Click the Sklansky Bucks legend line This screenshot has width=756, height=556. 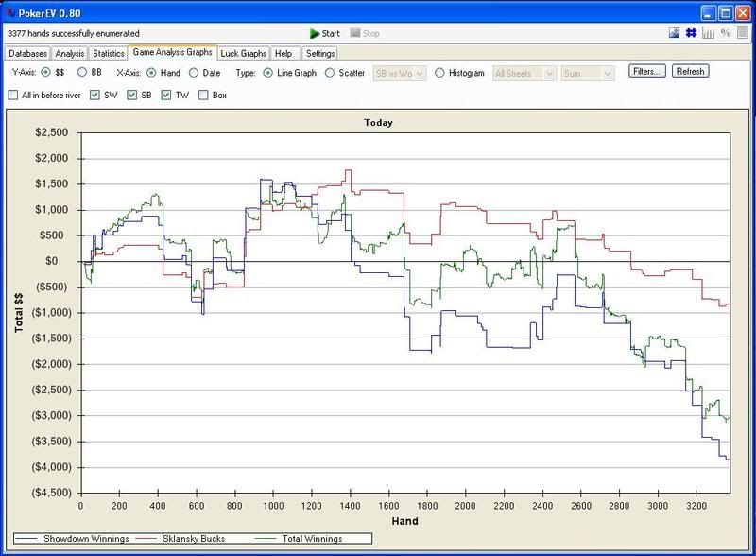(x=146, y=539)
